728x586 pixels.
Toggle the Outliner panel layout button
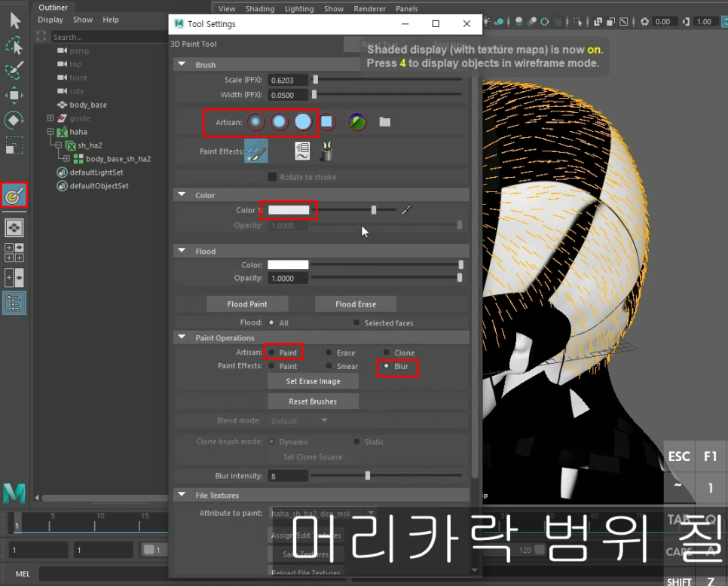click(x=14, y=303)
